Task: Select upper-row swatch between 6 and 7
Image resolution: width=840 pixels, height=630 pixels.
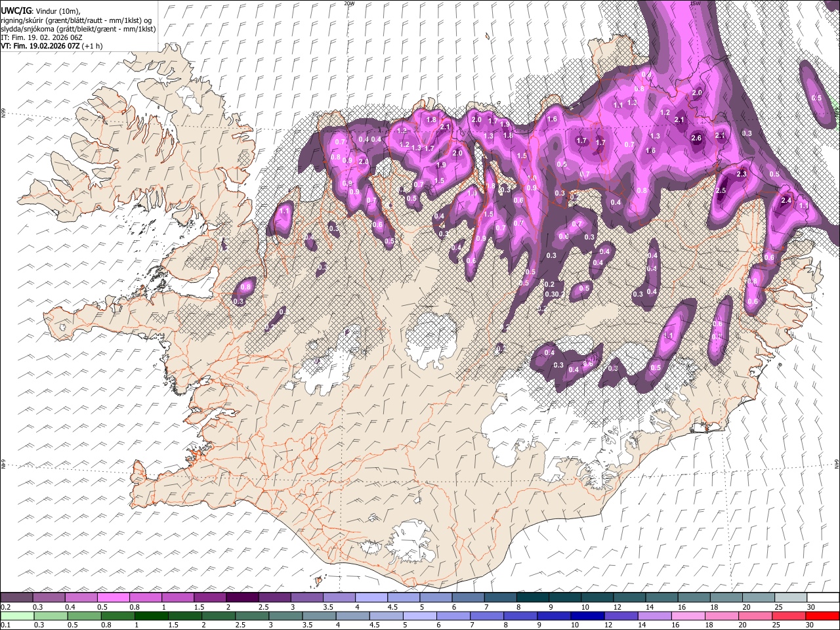Action: pyautogui.click(x=468, y=598)
